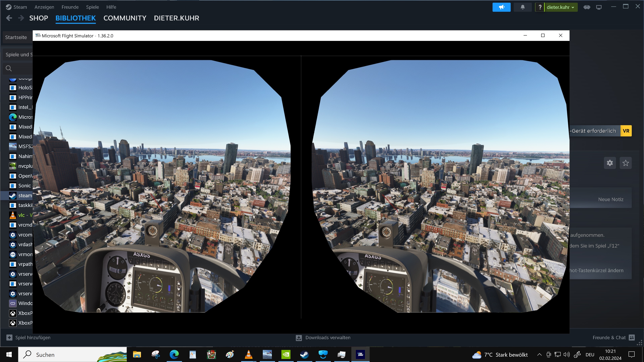Click the yellow VR badge
The image size is (644, 362).
click(x=626, y=131)
